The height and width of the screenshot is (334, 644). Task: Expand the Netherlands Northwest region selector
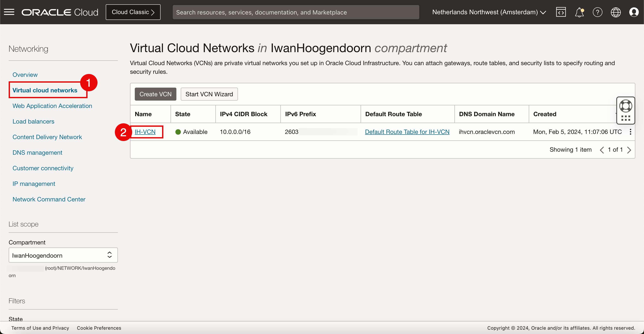tap(489, 12)
